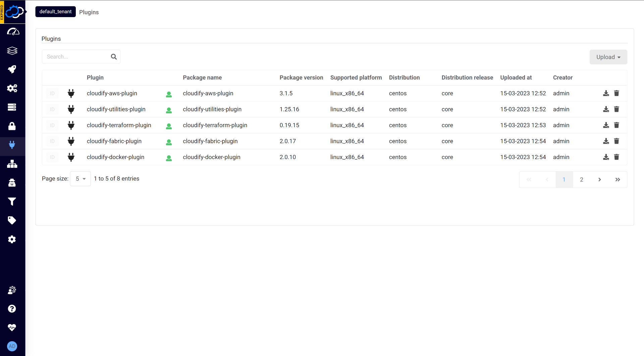644x356 pixels.
Task: Open Deployments rocket icon in sidebar
Action: pos(12,69)
